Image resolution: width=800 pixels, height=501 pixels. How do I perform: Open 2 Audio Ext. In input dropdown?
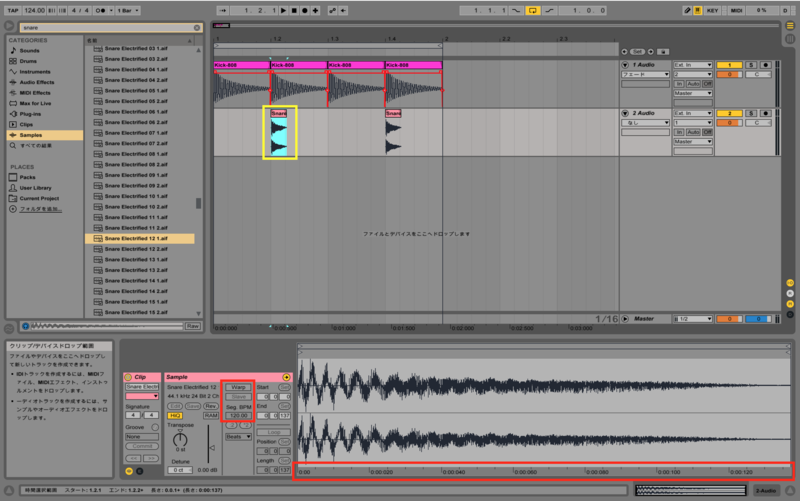pyautogui.click(x=692, y=113)
